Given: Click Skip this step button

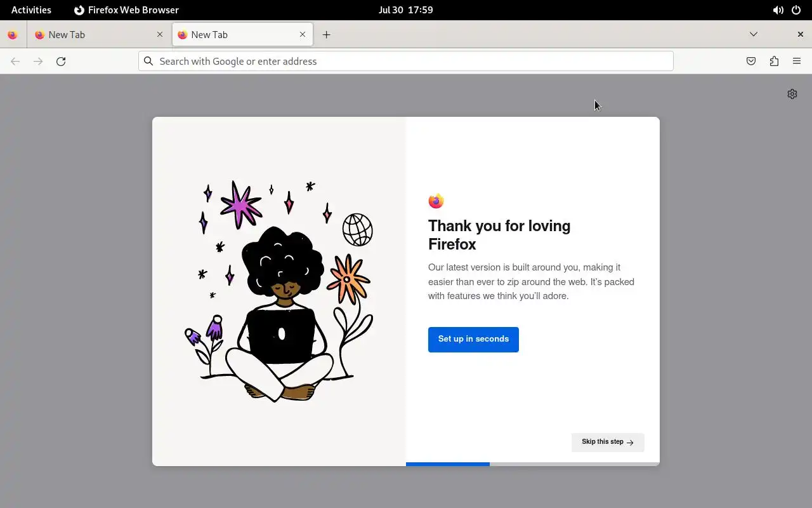Looking at the screenshot, I should click(x=608, y=442).
